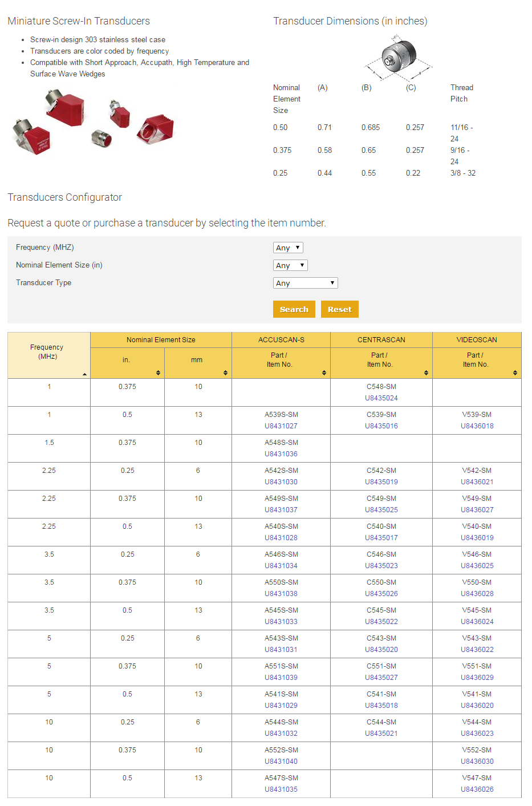The image size is (532, 806).
Task: Sort table by Frequency column arrow
Action: point(84,374)
